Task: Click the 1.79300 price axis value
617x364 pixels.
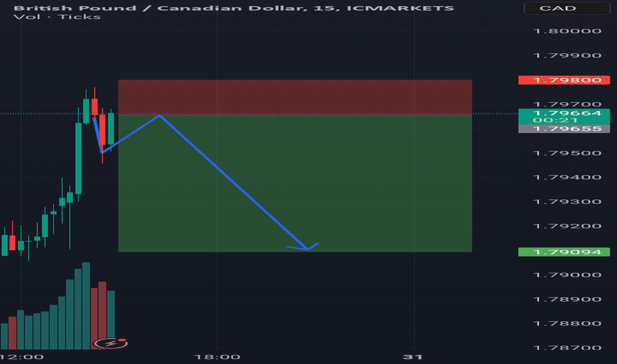Action: pyautogui.click(x=567, y=202)
